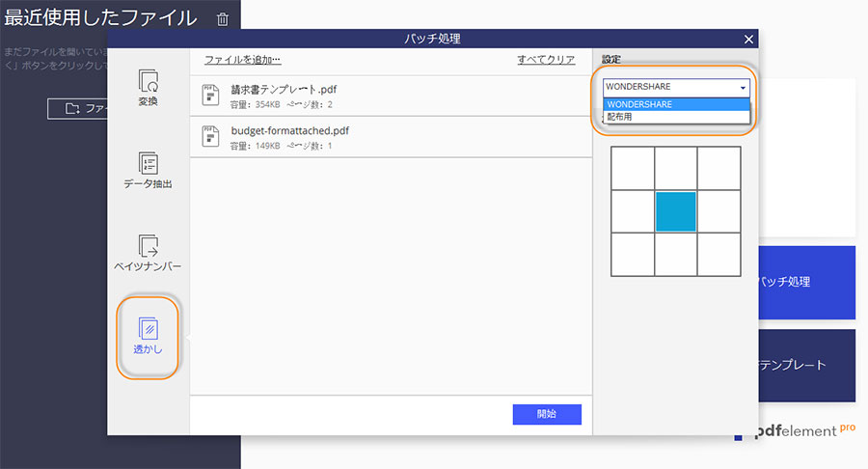Open the データ抽出 data extraction tool

(x=148, y=170)
